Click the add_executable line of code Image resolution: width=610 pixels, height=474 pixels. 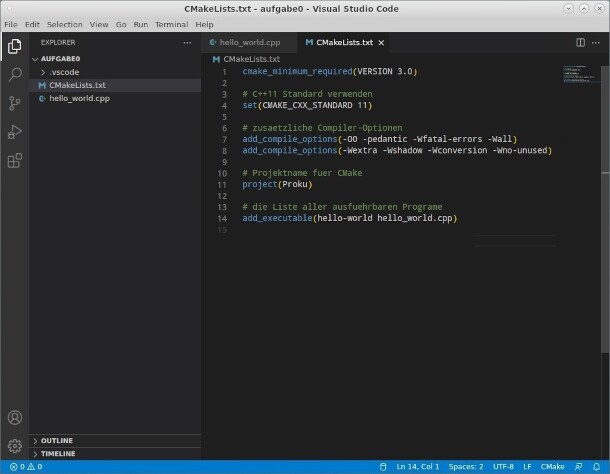[350, 218]
